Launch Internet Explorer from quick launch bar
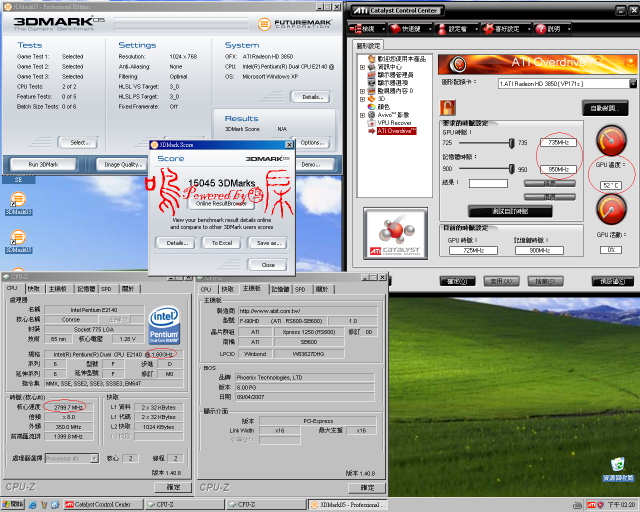640x512 pixels. point(33,505)
